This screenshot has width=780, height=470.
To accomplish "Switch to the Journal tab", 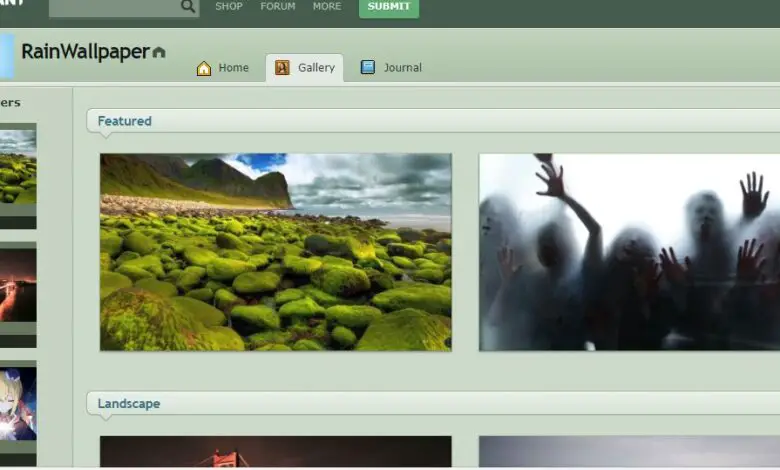I will coord(391,68).
